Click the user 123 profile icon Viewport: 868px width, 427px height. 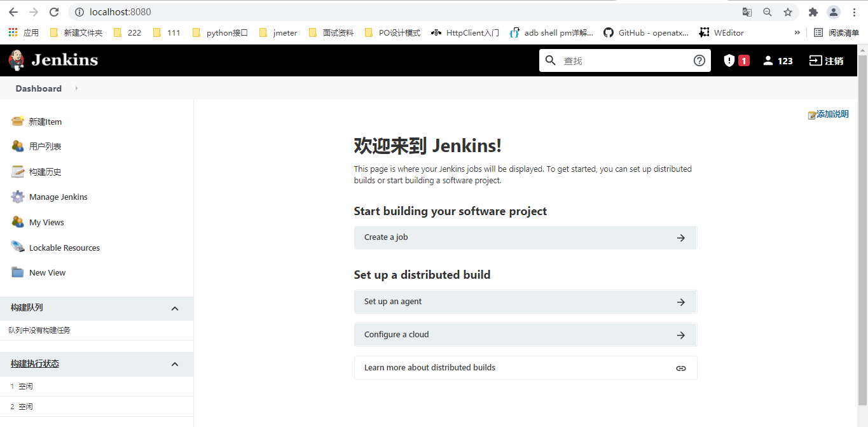(x=768, y=60)
